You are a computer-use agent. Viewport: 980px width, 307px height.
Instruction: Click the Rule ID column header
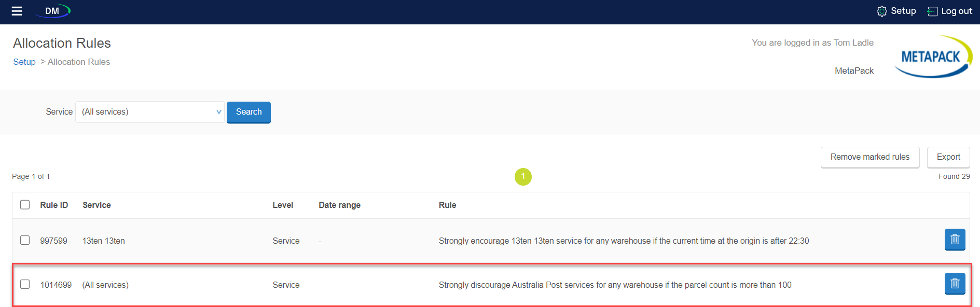click(x=54, y=205)
